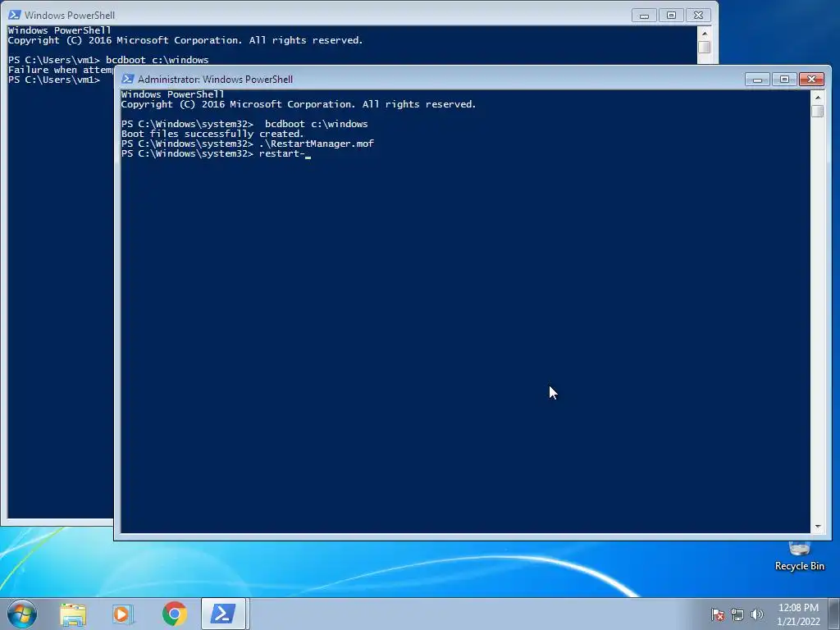
Task: Click the '.\RestartManager.mof' command text
Action: pos(316,144)
